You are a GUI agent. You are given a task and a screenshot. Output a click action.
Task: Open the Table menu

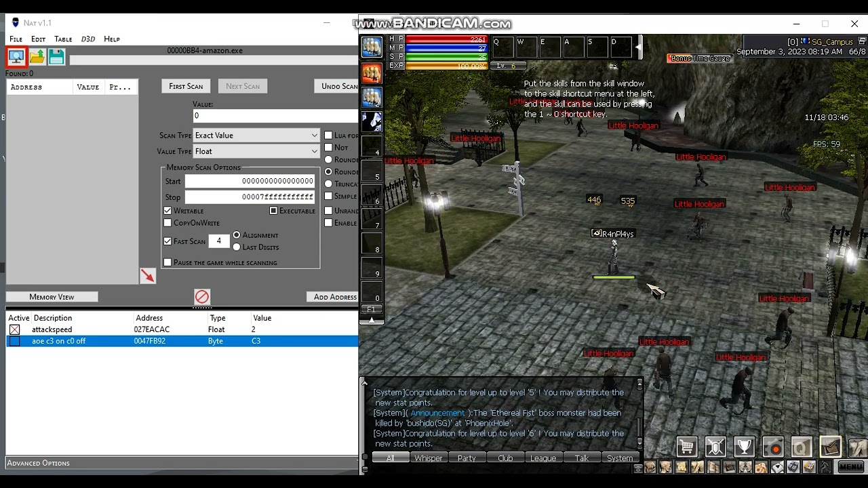[63, 39]
